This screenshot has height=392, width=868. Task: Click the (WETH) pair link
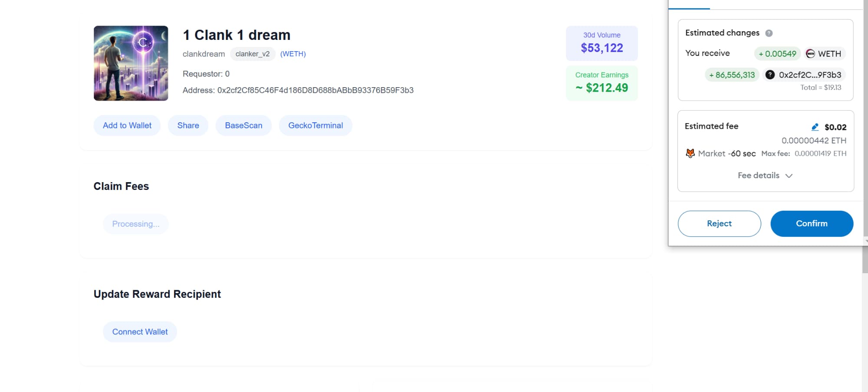293,54
